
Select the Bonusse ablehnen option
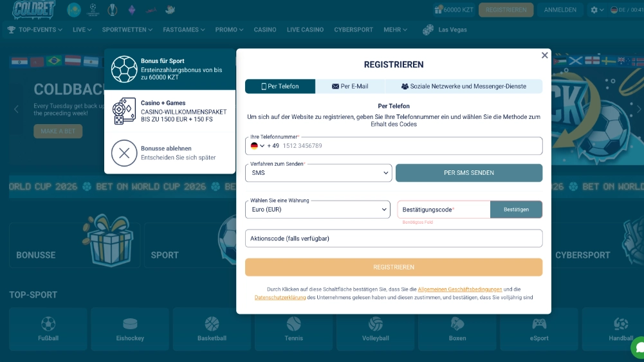coord(170,152)
